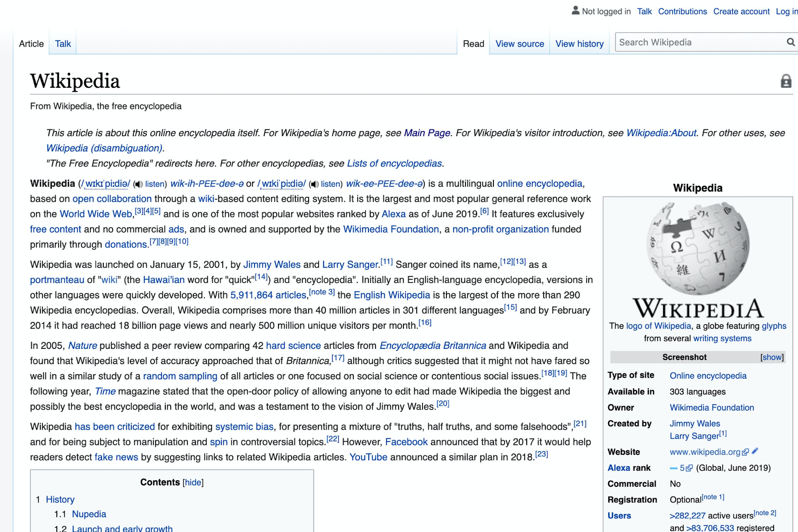Click the edit pencil icon beside website
This screenshot has width=798, height=532.
tap(755, 451)
